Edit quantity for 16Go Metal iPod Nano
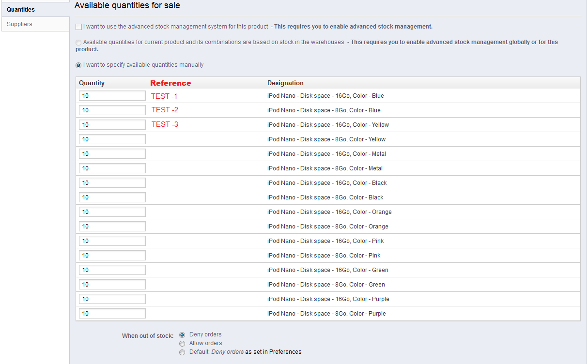The image size is (588, 364). [x=112, y=154]
